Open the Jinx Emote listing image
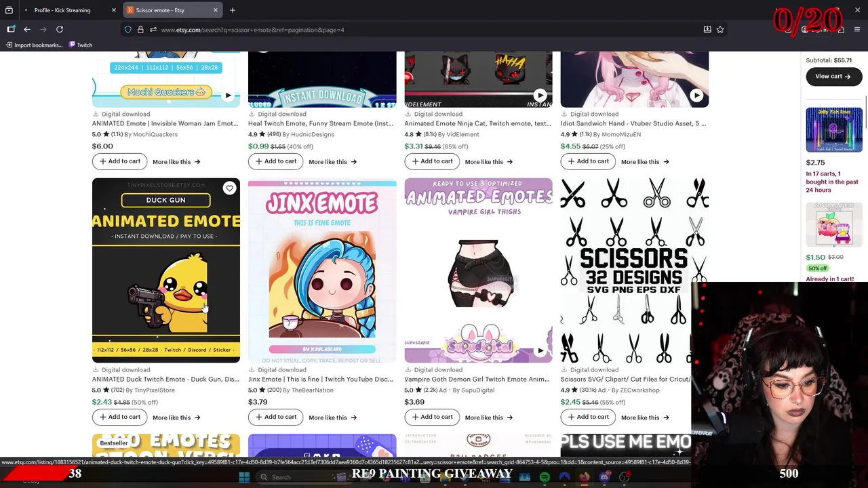The width and height of the screenshot is (868, 488). [x=322, y=270]
